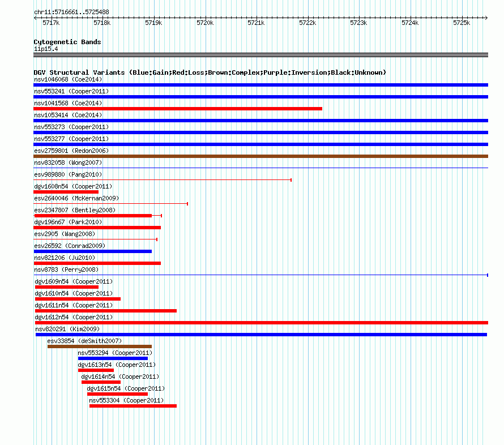Click the nsv553294 (Cooper2011) label

[115, 353]
